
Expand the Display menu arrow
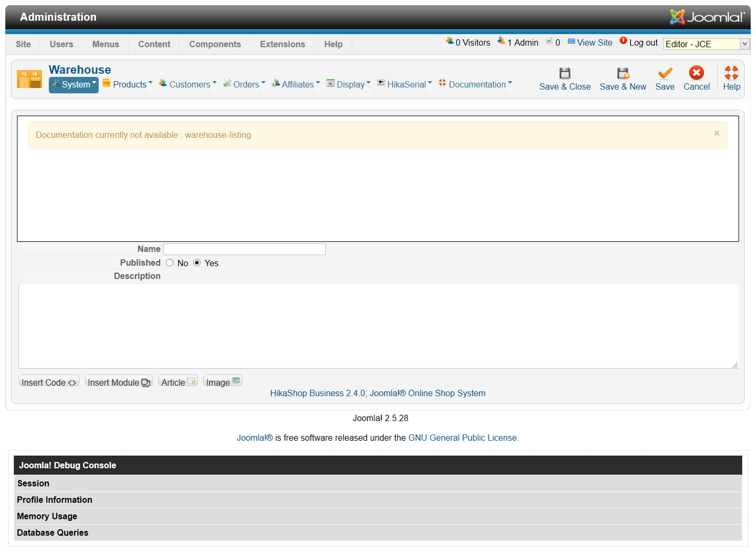pos(368,82)
